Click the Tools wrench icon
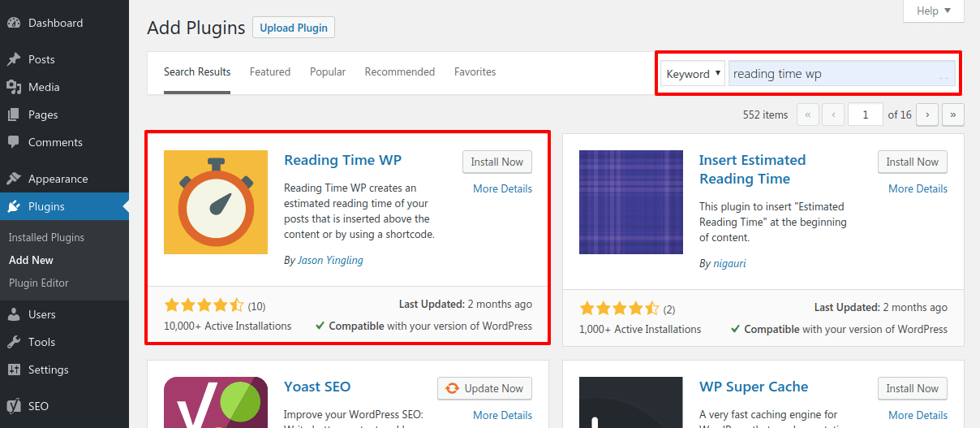The width and height of the screenshot is (980, 428). 14,342
